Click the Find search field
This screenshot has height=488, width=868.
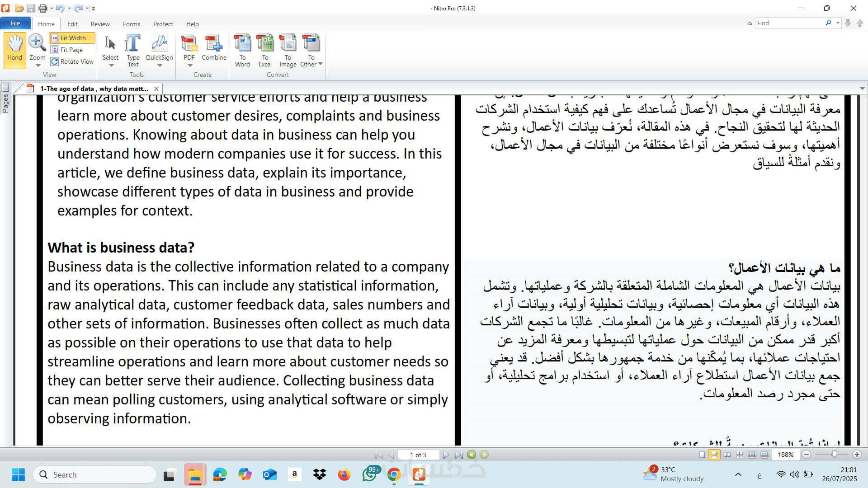coord(789,23)
